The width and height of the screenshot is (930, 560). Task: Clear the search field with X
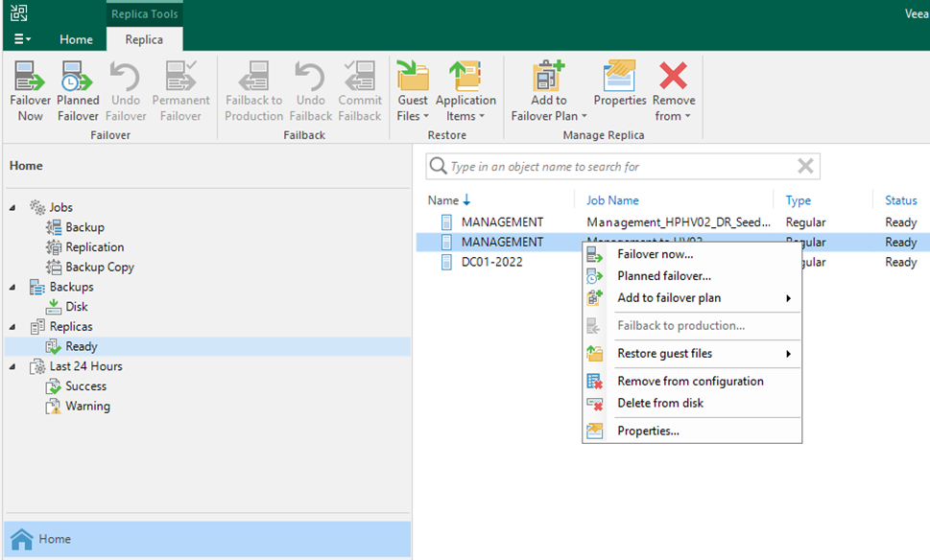[805, 166]
